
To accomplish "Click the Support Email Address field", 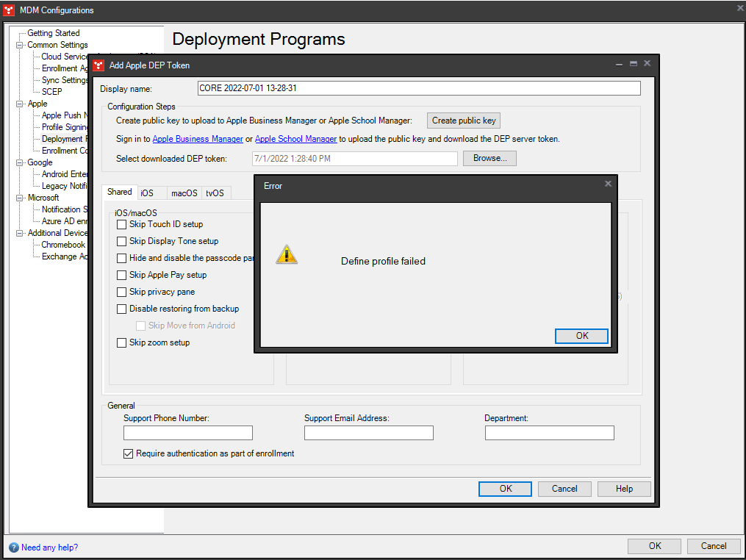I will click(368, 433).
